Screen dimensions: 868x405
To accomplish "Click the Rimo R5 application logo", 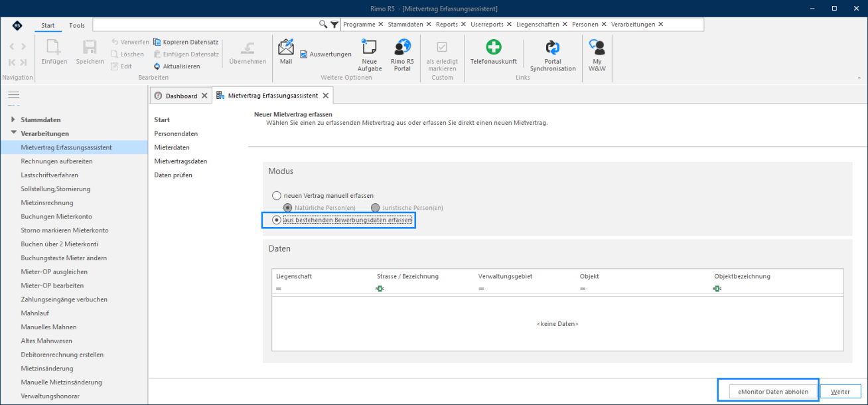I will pyautogui.click(x=17, y=25).
